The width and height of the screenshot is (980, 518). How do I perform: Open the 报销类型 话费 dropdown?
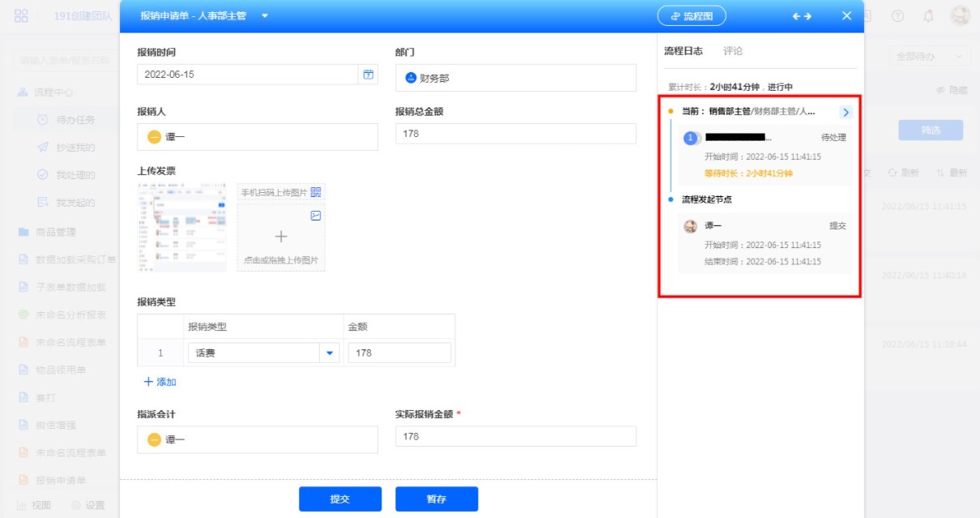pyautogui.click(x=329, y=353)
